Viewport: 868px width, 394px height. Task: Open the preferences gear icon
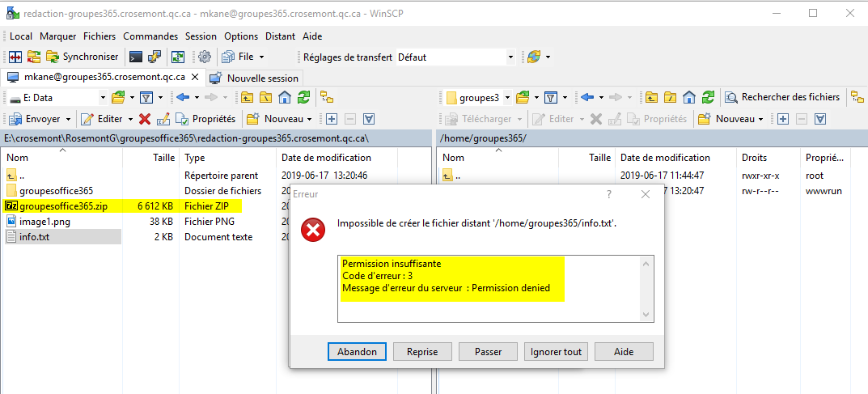[x=205, y=57]
